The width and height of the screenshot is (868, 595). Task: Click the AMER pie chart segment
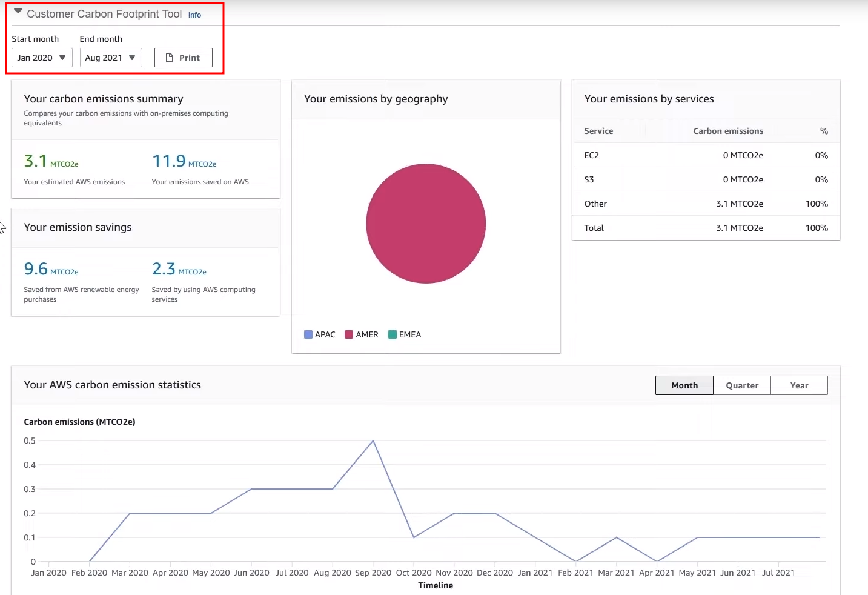426,224
